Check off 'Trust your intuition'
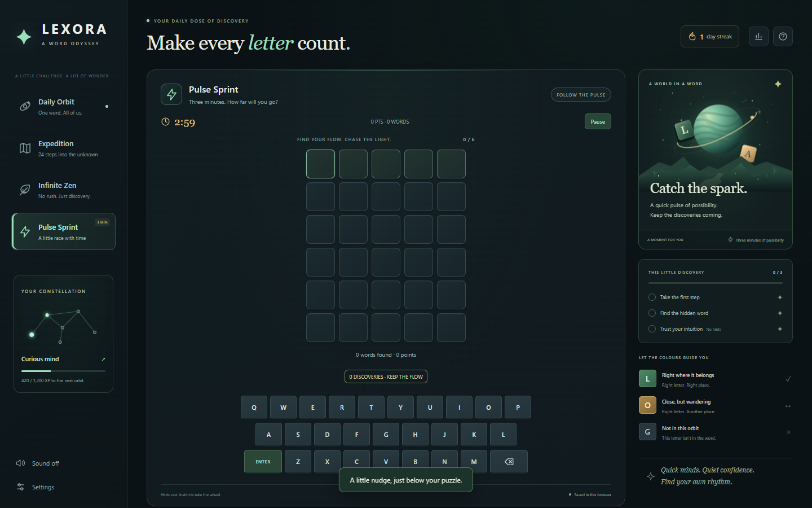 pos(652,329)
